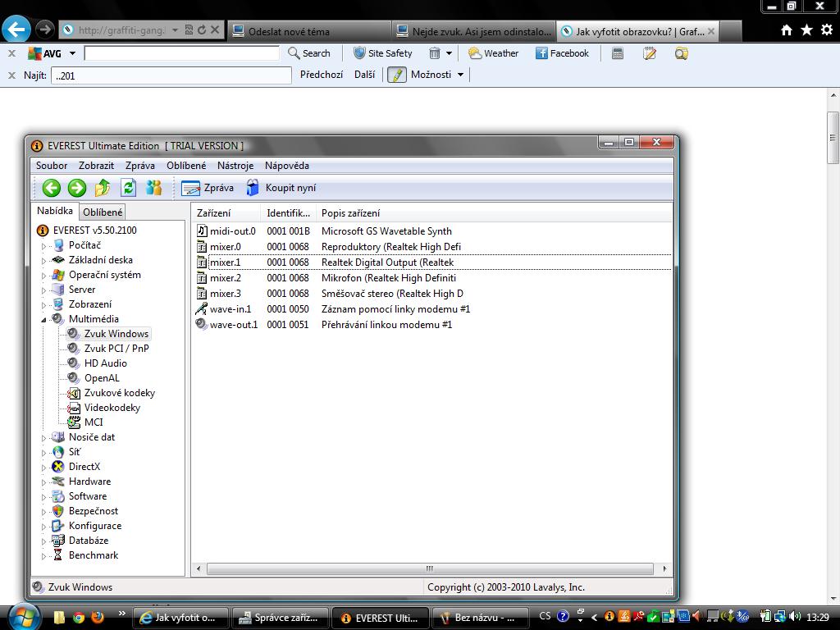Expand the Nosiče dat tree node
840x630 pixels.
coord(44,438)
